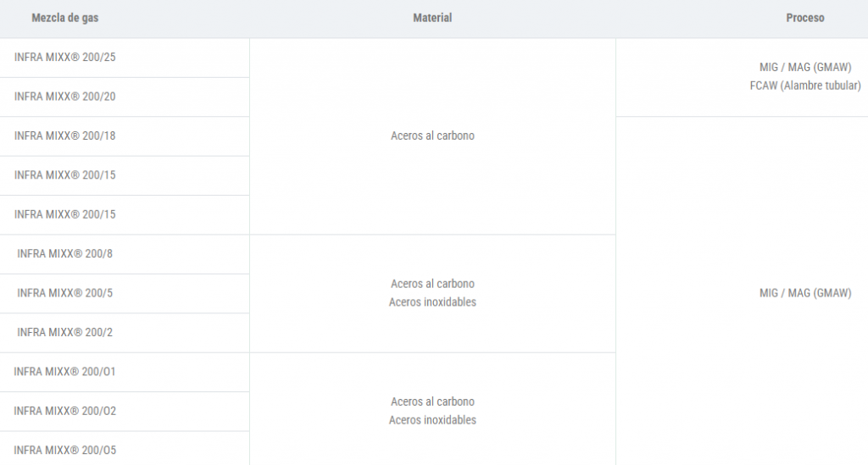Click Aceros al carbono in the bottom material cell
The width and height of the screenshot is (868, 465).
(x=432, y=402)
